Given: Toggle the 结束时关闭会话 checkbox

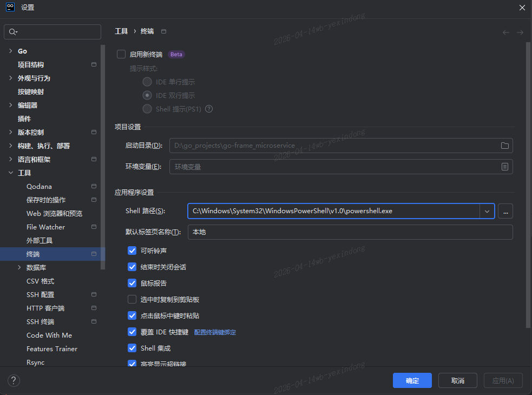Looking at the screenshot, I should (132, 267).
